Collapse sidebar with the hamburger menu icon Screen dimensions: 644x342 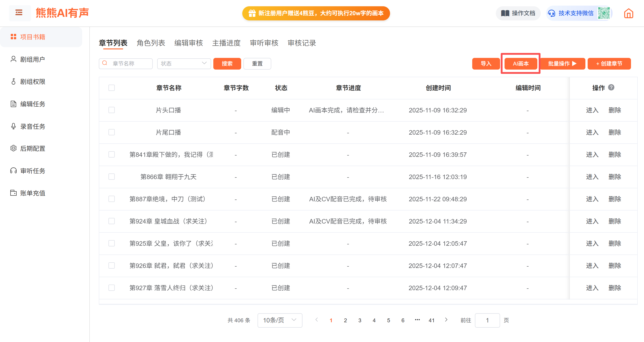point(19,13)
